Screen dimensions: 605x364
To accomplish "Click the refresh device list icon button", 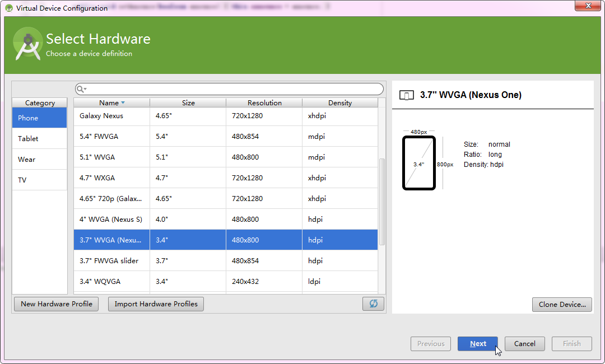I will point(373,304).
